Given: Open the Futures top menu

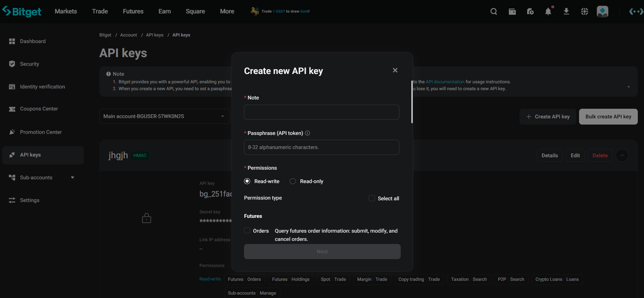Looking at the screenshot, I should point(133,11).
